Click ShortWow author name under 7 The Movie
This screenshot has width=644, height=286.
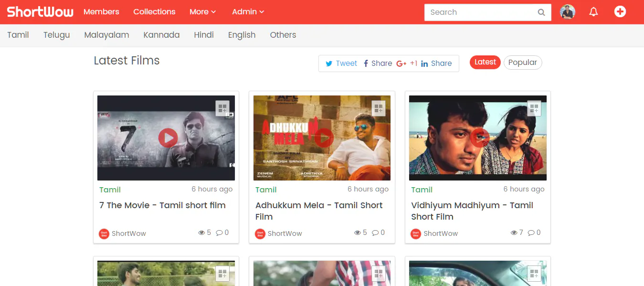click(x=129, y=233)
